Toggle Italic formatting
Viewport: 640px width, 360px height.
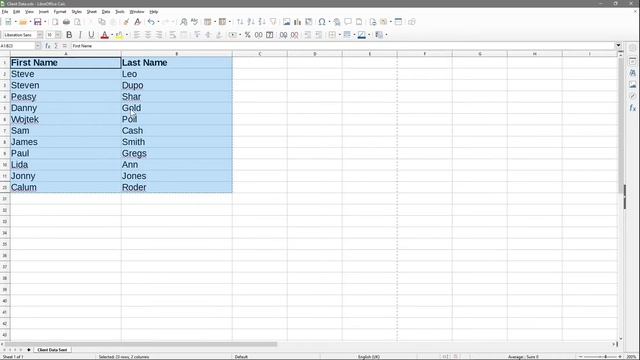pyautogui.click(x=80, y=35)
